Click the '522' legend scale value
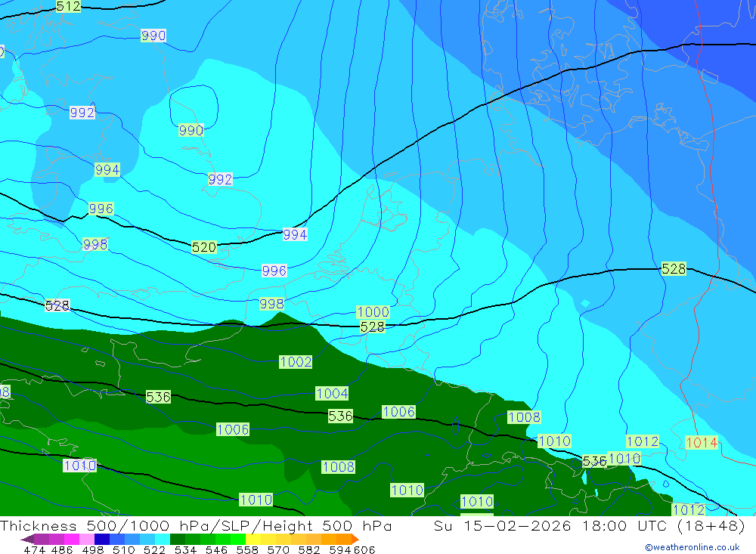The width and height of the screenshot is (756, 554). tap(154, 549)
